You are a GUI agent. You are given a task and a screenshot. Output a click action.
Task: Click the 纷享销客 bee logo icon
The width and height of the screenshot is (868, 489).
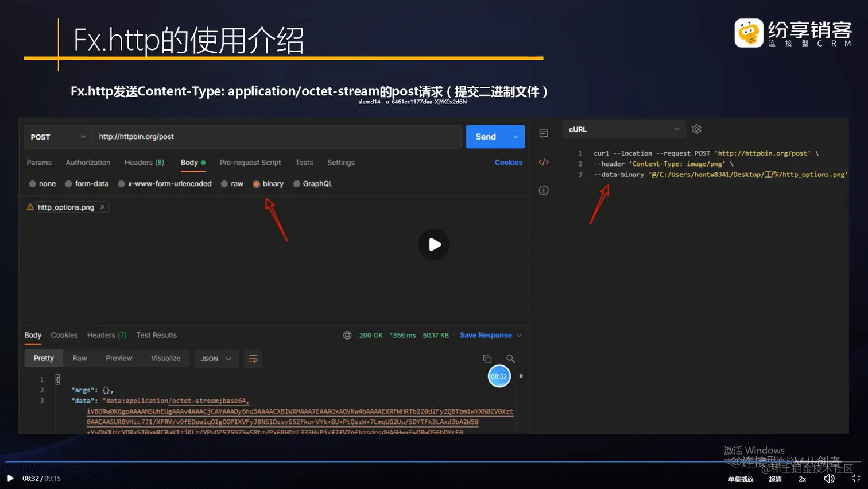[749, 33]
